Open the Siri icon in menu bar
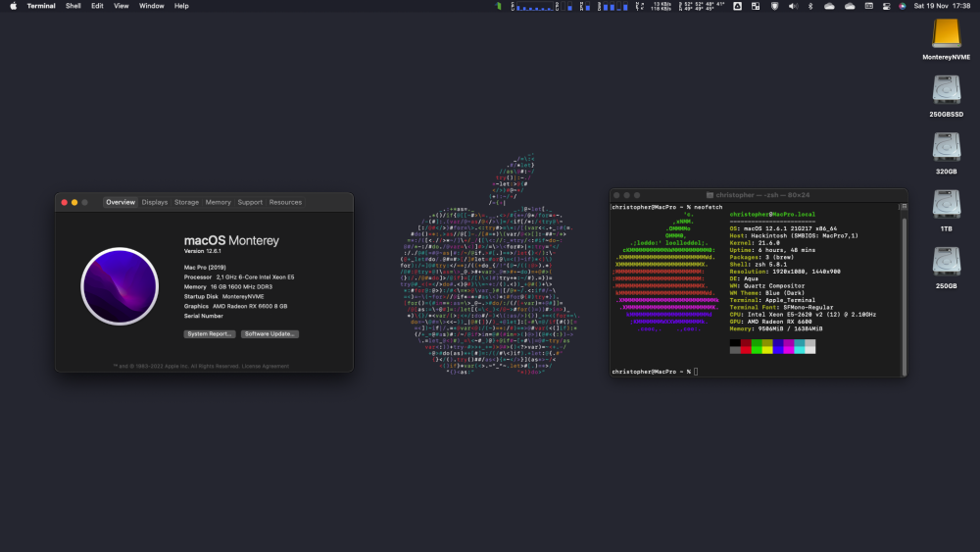The height and width of the screenshot is (552, 980). [903, 6]
